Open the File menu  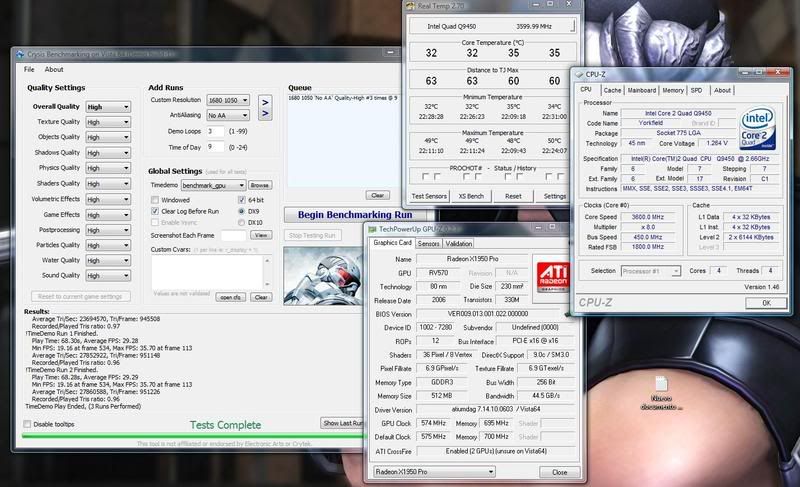pyautogui.click(x=29, y=69)
